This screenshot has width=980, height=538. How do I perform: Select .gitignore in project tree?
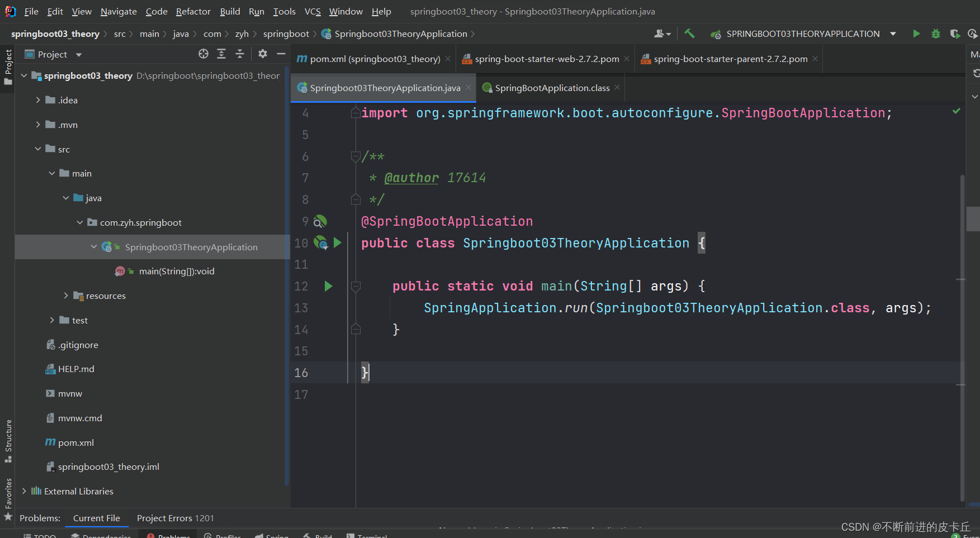point(78,345)
